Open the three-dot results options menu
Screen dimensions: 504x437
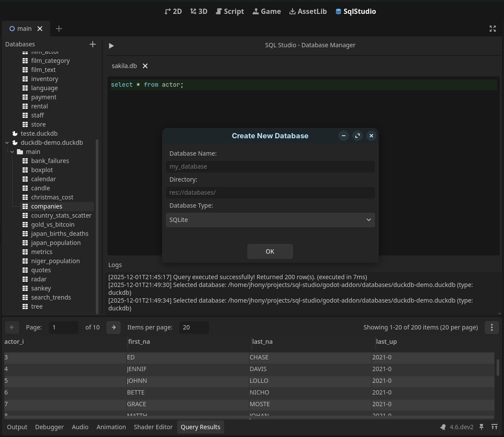[x=491, y=327]
